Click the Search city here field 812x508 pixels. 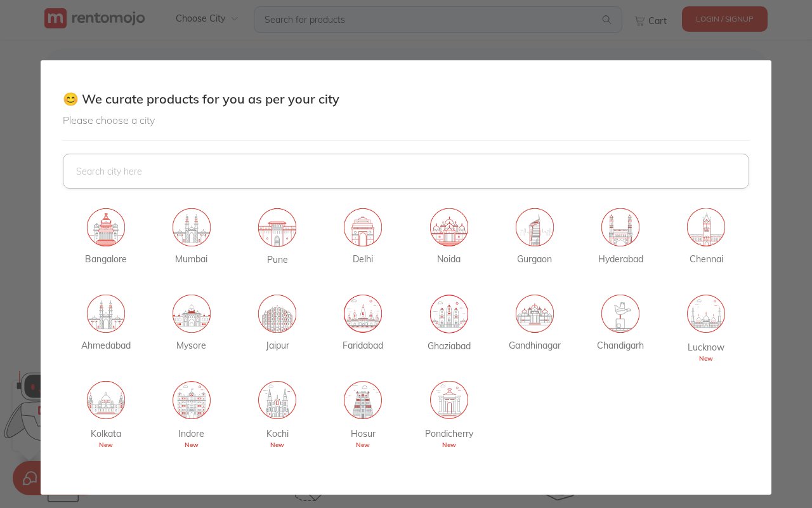point(406,171)
